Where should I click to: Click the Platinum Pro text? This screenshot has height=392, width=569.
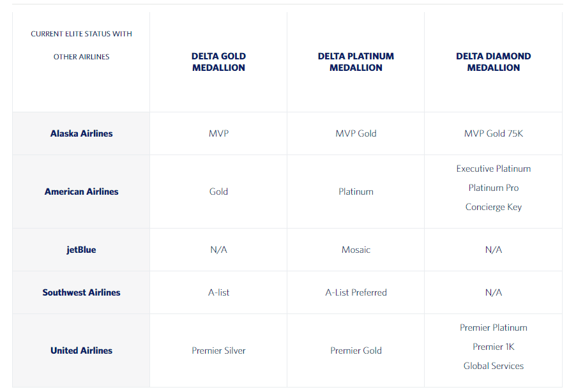tap(493, 188)
